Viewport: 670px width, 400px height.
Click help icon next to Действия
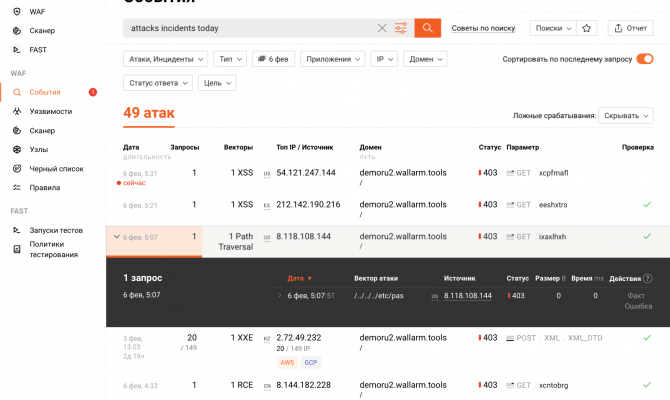click(648, 278)
